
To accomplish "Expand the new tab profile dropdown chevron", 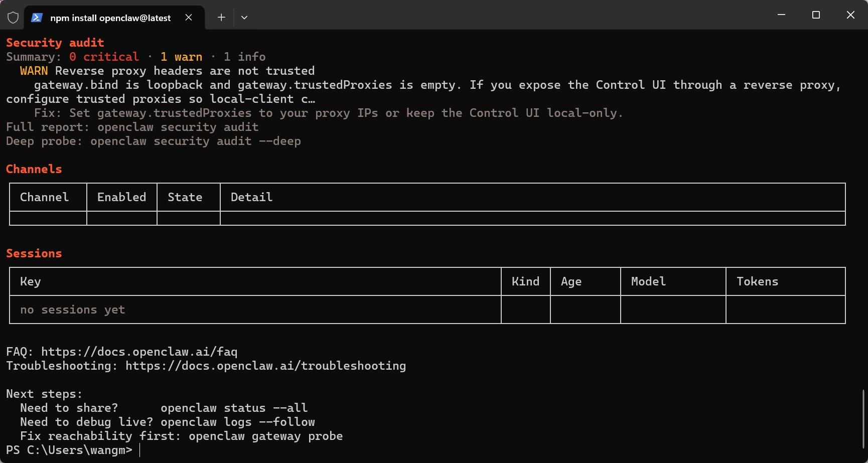I will (x=244, y=18).
